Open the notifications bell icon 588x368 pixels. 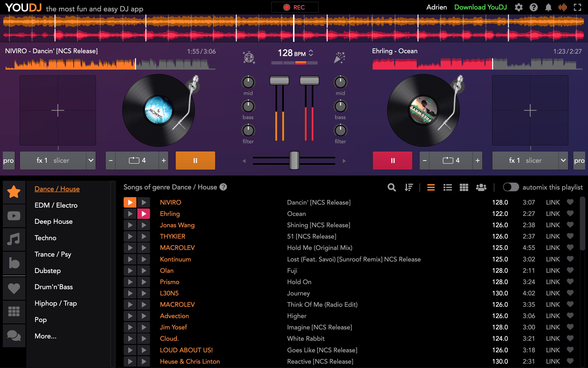[x=548, y=7]
